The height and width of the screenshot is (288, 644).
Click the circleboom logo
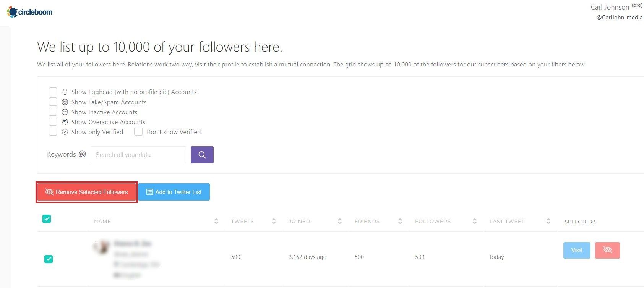pyautogui.click(x=29, y=11)
